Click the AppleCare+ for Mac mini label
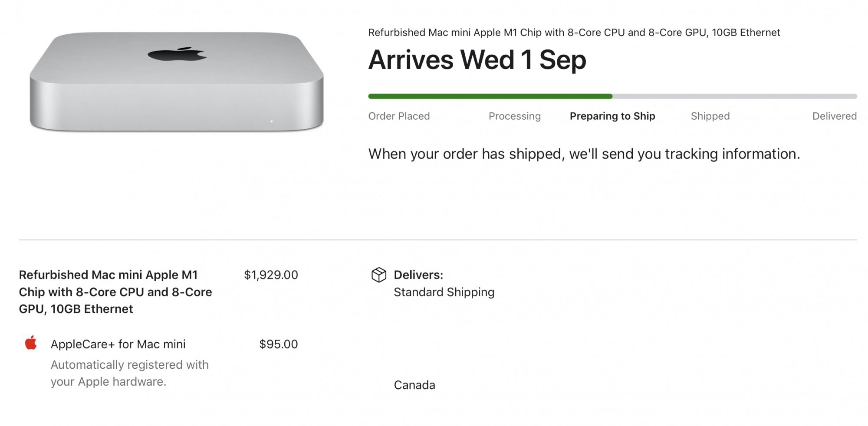 click(118, 344)
